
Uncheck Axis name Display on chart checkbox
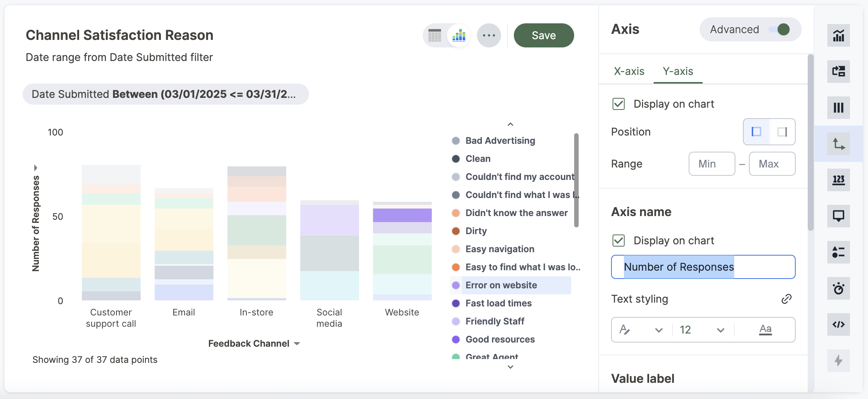[619, 241]
